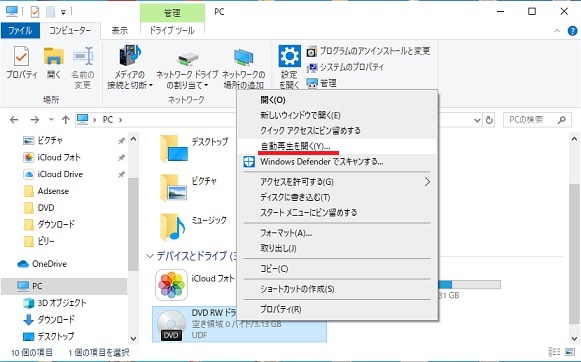Open プロパティ(R) from context menu
Viewport: 581px width, 362px height.
(x=337, y=309)
